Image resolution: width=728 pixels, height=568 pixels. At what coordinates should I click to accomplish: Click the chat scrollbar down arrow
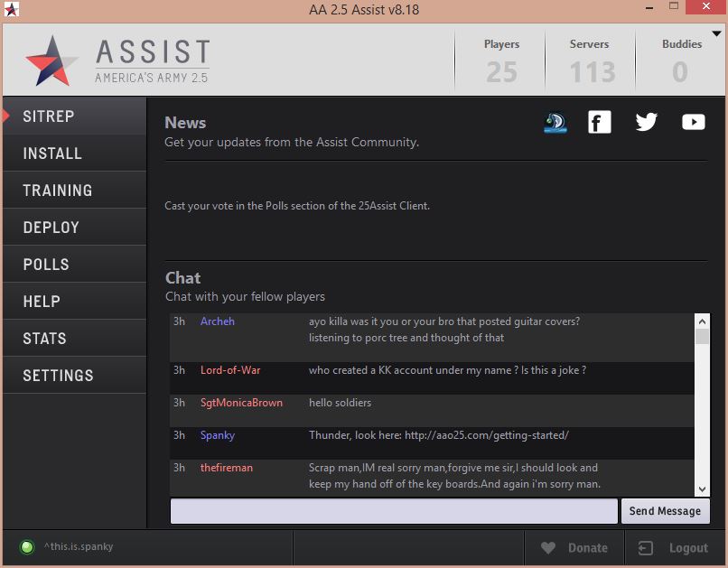pyautogui.click(x=702, y=489)
